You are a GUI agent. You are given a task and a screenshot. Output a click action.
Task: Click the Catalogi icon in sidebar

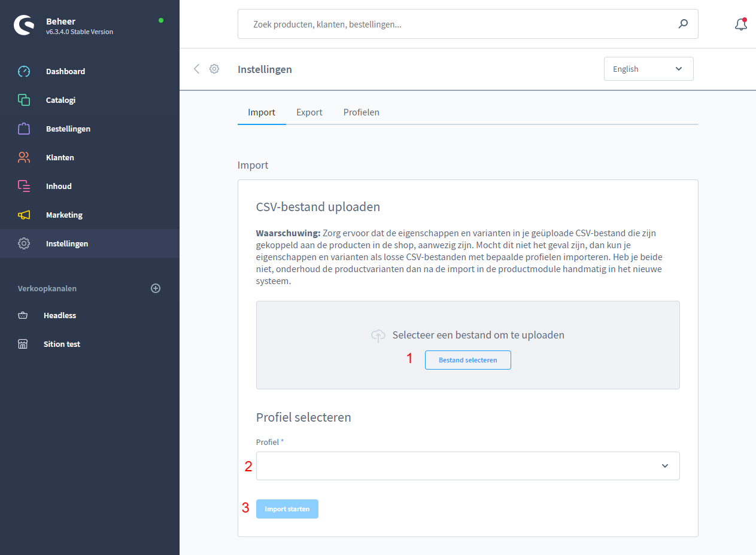coord(24,100)
